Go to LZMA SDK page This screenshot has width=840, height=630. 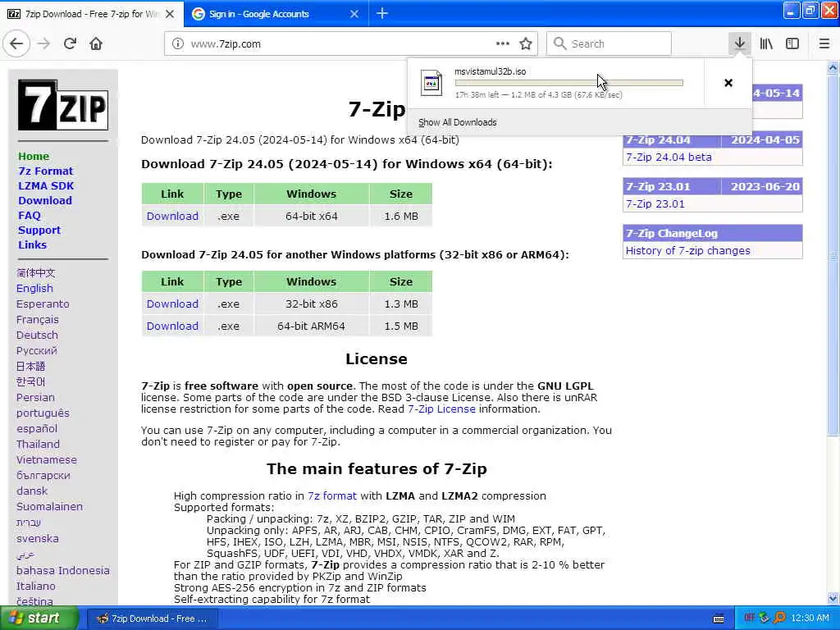(x=46, y=185)
